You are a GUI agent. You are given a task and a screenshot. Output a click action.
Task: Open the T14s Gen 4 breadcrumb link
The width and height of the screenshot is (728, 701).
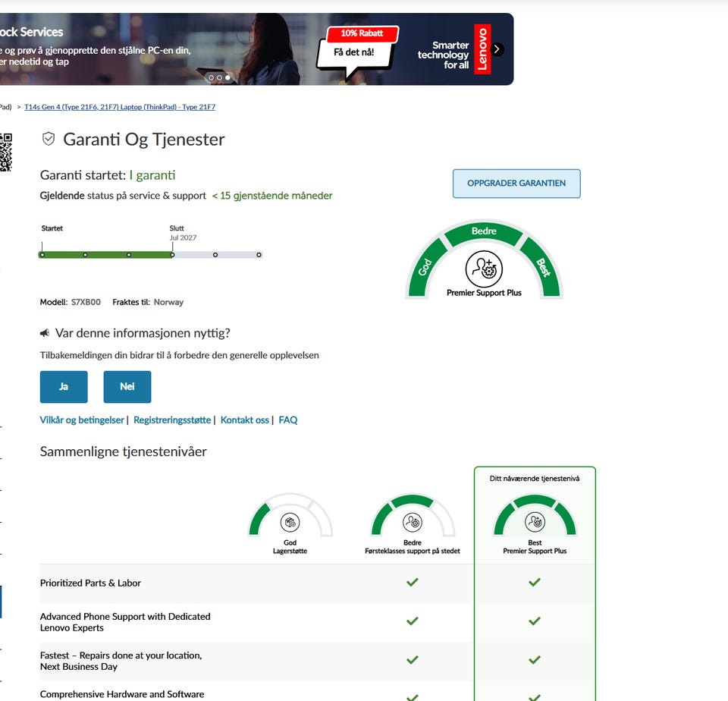tap(120, 107)
